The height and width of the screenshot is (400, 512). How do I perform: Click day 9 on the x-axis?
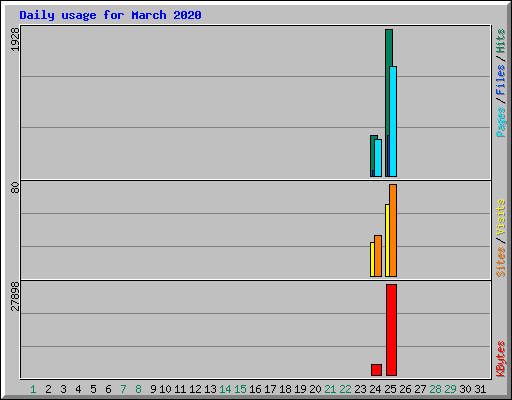point(153,389)
